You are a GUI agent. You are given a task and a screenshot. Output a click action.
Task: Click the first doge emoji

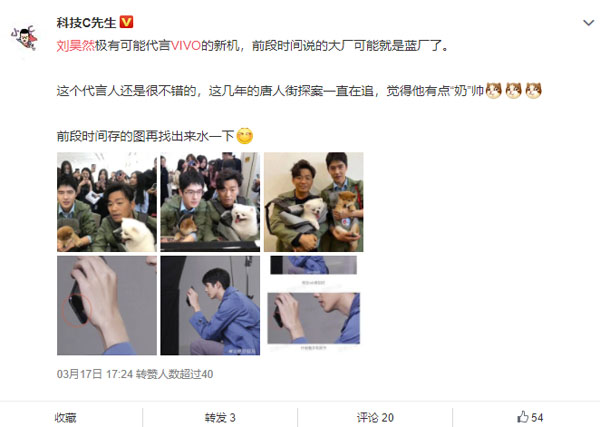(x=494, y=91)
